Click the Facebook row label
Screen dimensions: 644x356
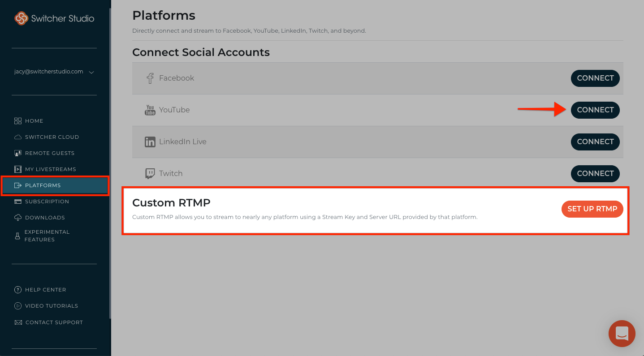[x=177, y=78]
